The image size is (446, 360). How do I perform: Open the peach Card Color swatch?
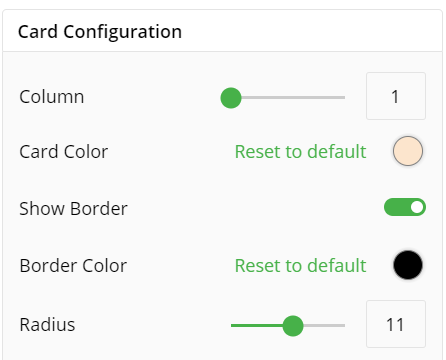coord(408,151)
